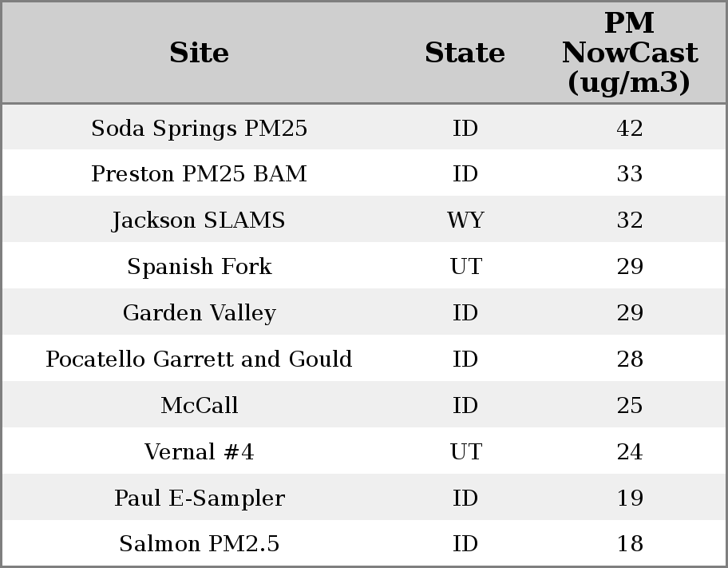
Task: Select the Vernal #4 site
Action: click(x=199, y=452)
